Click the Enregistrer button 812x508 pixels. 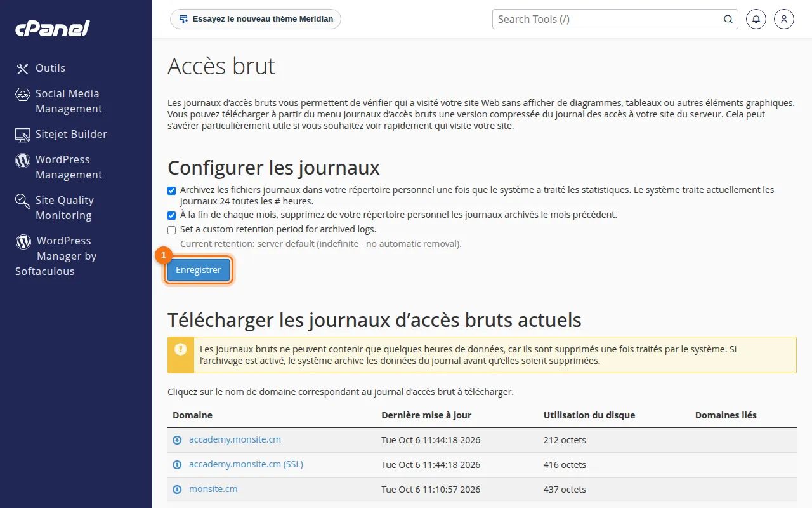[199, 270]
